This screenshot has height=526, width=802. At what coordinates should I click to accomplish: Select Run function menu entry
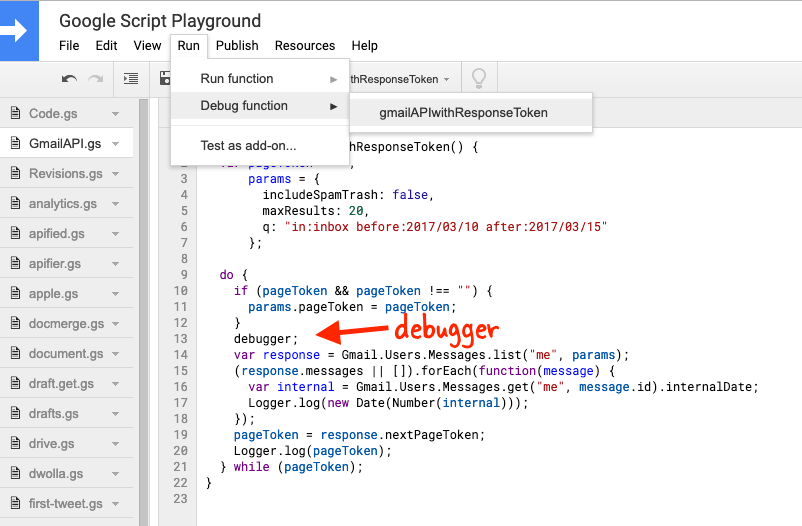coord(260,79)
